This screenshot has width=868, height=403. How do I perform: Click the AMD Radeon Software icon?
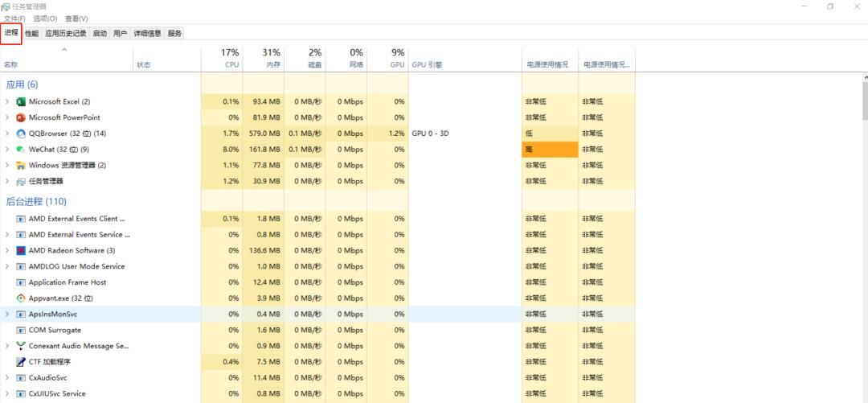21,250
